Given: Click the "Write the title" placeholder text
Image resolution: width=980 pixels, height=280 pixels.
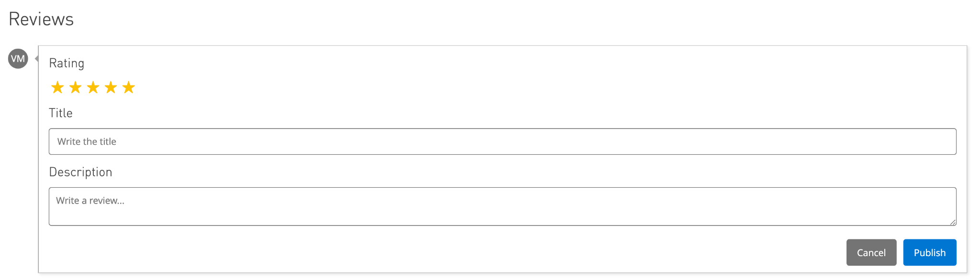Looking at the screenshot, I should (x=87, y=141).
